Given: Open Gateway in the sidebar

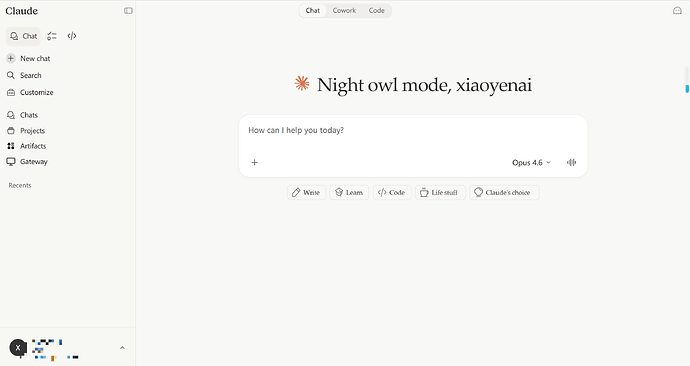Looking at the screenshot, I should (x=27, y=162).
